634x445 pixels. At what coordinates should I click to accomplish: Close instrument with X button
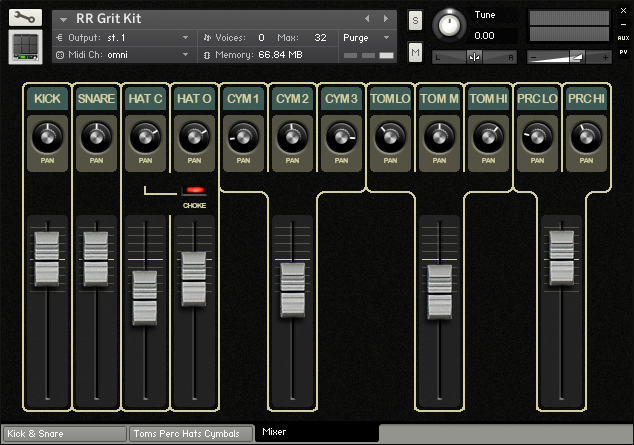pos(623,11)
